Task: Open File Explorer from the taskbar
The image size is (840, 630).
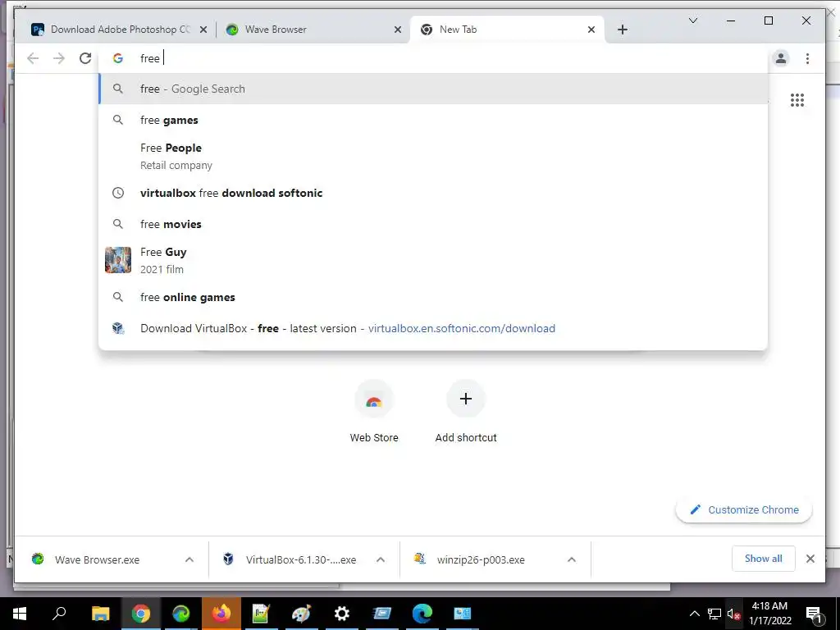Action: tap(100, 614)
